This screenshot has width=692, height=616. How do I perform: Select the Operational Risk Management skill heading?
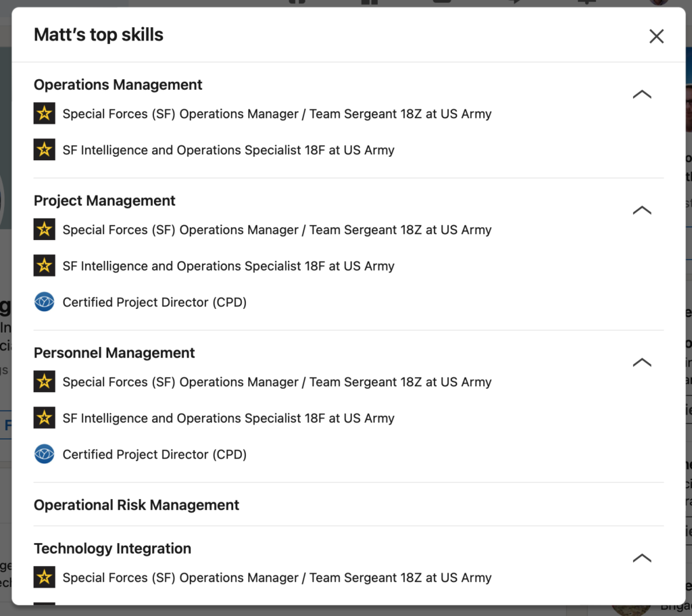[137, 504]
